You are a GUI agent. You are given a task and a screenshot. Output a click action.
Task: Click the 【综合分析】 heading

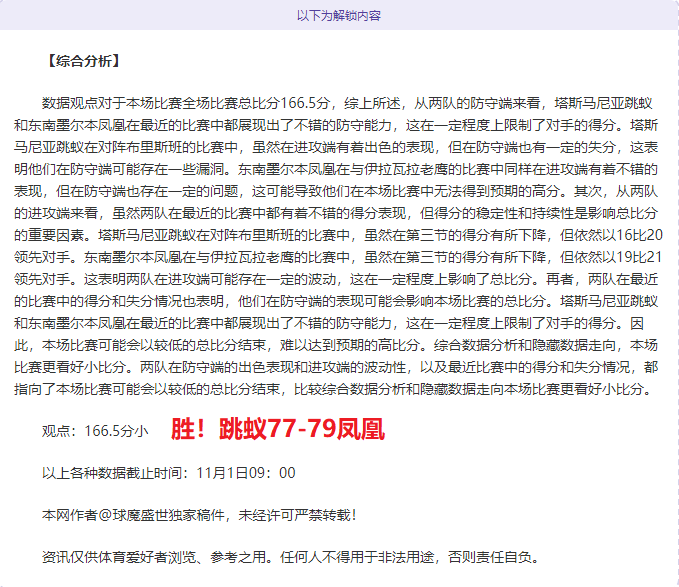click(84, 61)
